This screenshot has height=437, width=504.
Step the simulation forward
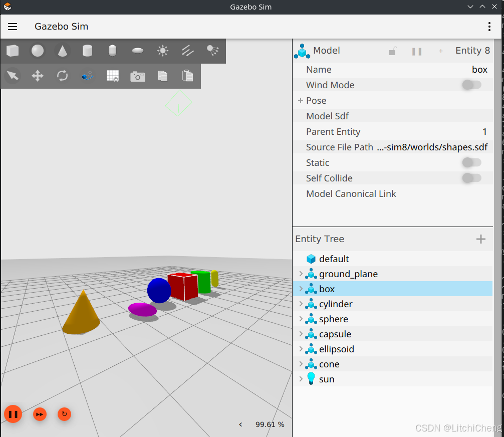[x=40, y=414]
